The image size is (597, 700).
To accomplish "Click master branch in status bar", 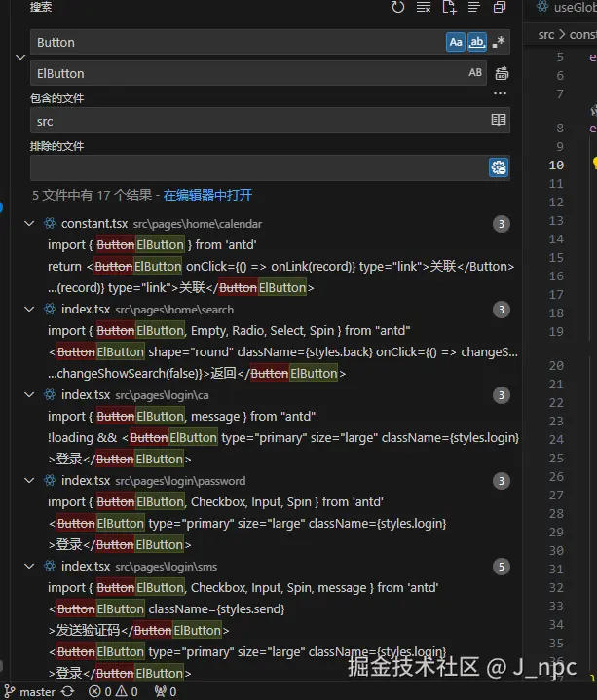I will click(30, 692).
